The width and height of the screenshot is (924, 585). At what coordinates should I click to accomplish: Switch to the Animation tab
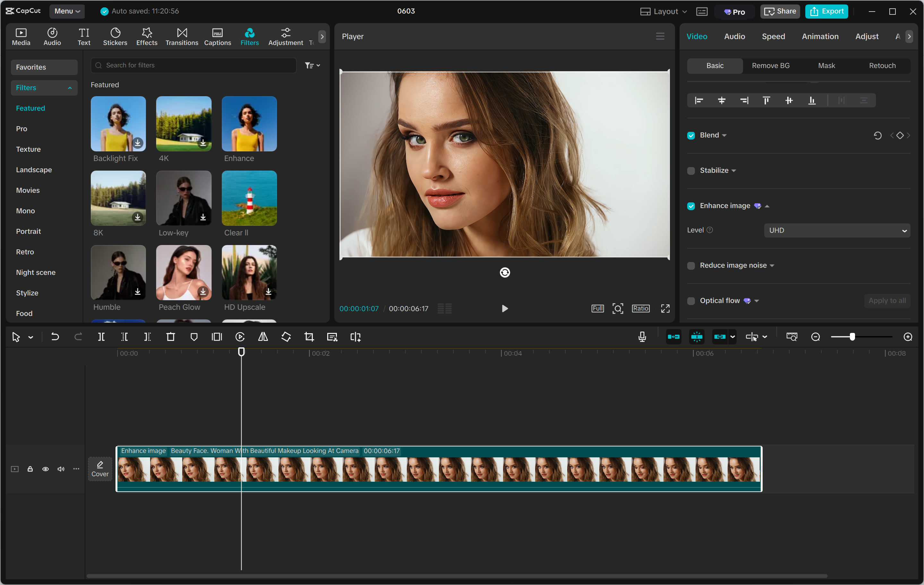(820, 37)
